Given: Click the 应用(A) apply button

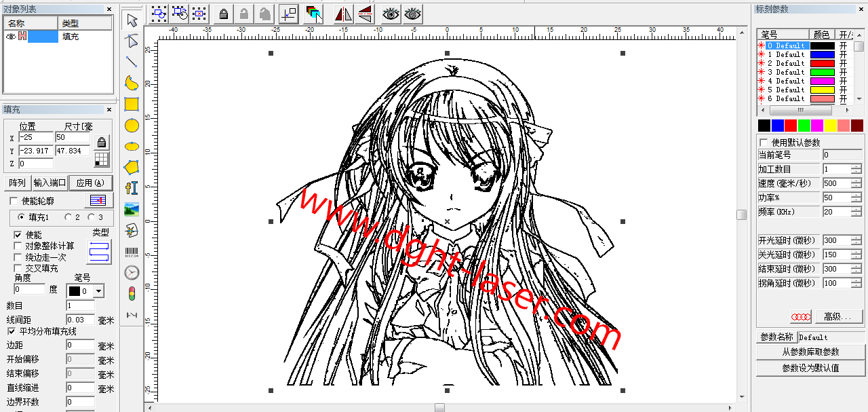Looking at the screenshot, I should click(x=91, y=183).
